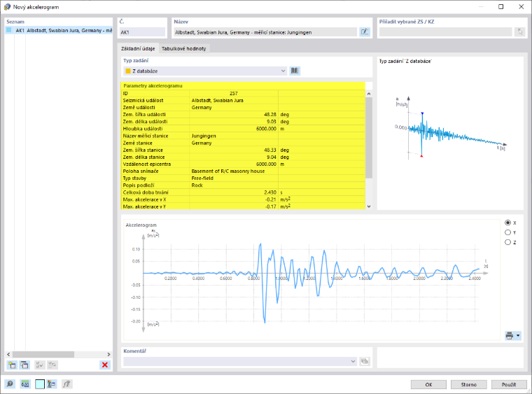Click the select all check icon
The height and width of the screenshot is (394, 532).
pyautogui.click(x=40, y=365)
